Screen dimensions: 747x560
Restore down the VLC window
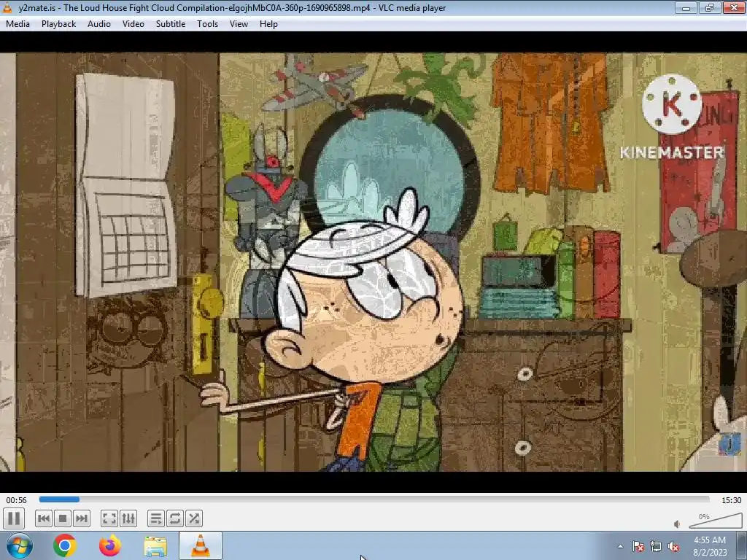[709, 7]
